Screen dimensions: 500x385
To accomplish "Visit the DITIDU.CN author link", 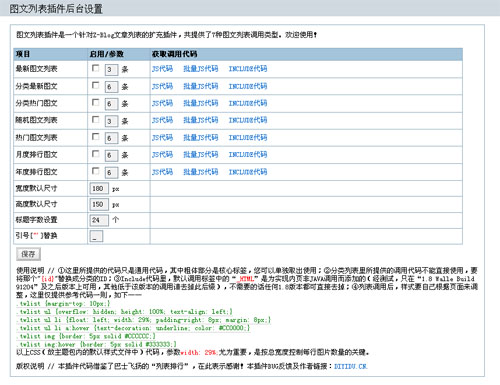I will [x=351, y=366].
